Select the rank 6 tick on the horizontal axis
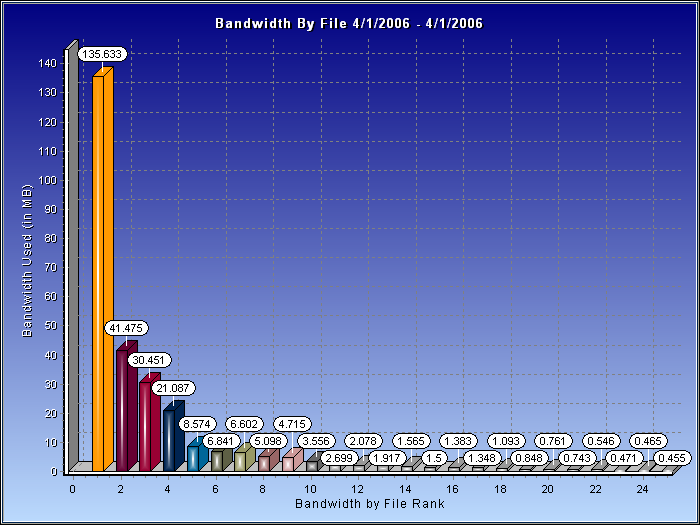 click(215, 489)
